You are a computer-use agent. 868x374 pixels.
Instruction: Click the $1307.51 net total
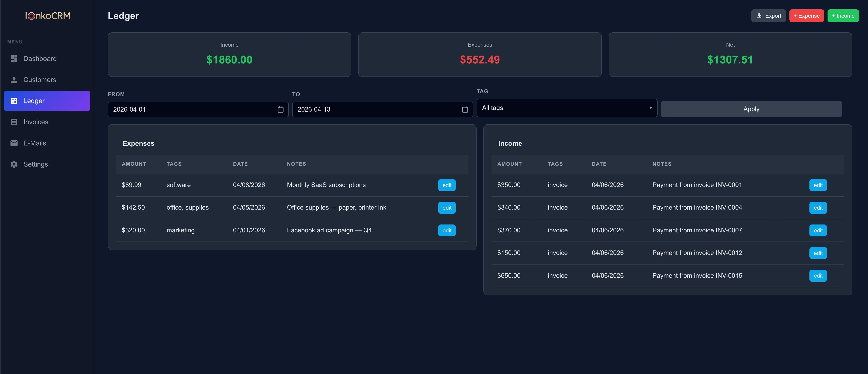[x=730, y=60]
